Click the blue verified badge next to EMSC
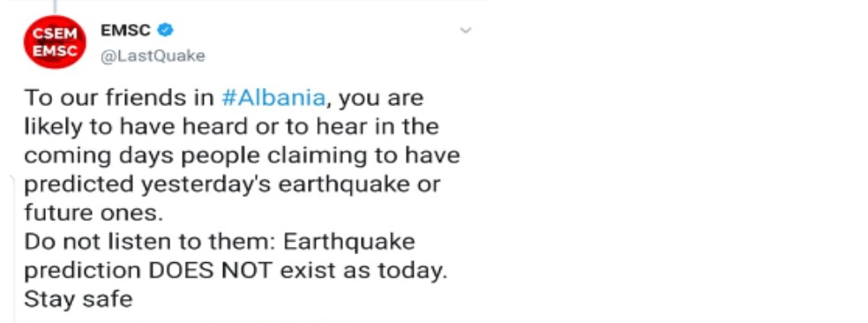 (x=166, y=31)
